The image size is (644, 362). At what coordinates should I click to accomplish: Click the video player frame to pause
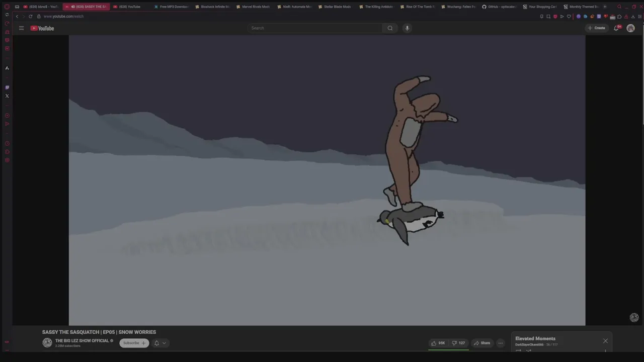point(327,180)
